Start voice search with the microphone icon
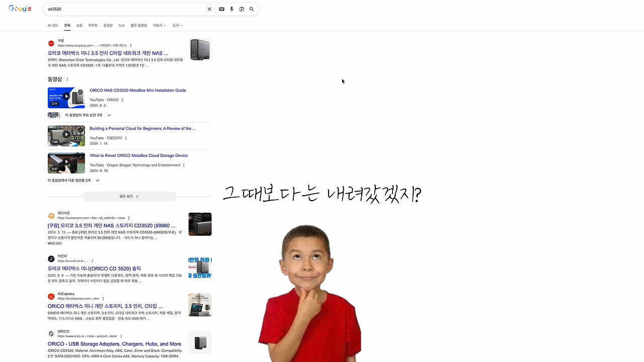 pyautogui.click(x=231, y=9)
